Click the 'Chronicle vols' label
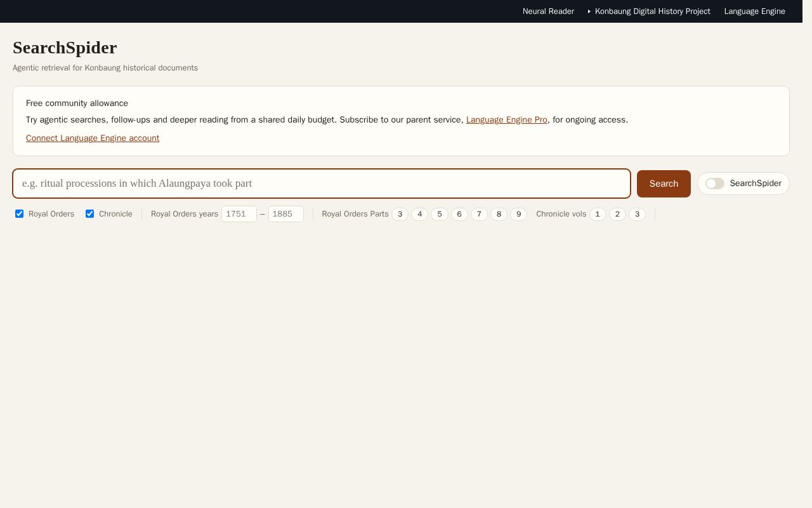The height and width of the screenshot is (508, 812). tap(561, 214)
